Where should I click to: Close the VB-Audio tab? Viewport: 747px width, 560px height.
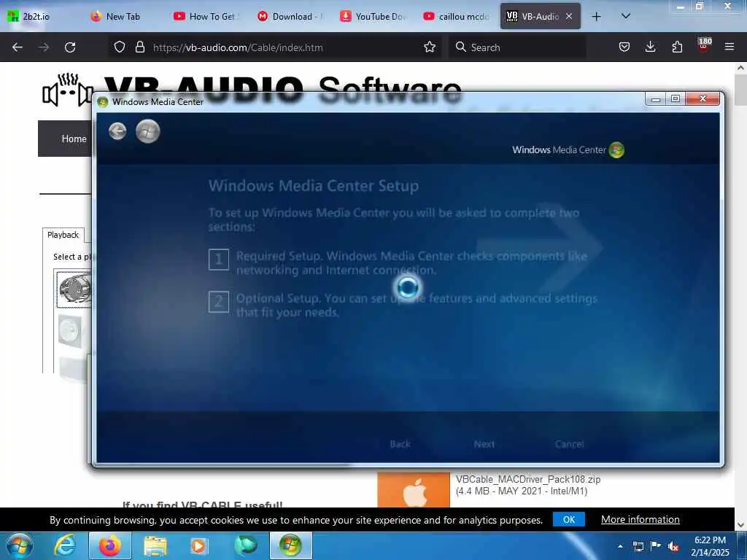[569, 17]
